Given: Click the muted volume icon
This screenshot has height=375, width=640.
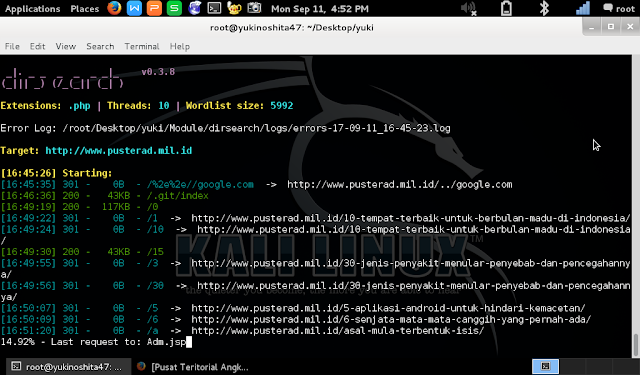Looking at the screenshot, I should pos(469,9).
